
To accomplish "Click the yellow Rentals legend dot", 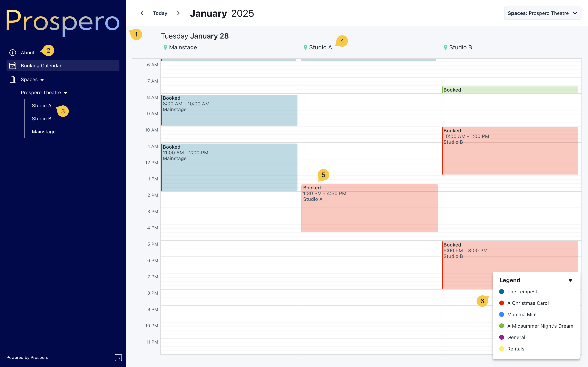I will click(x=501, y=349).
